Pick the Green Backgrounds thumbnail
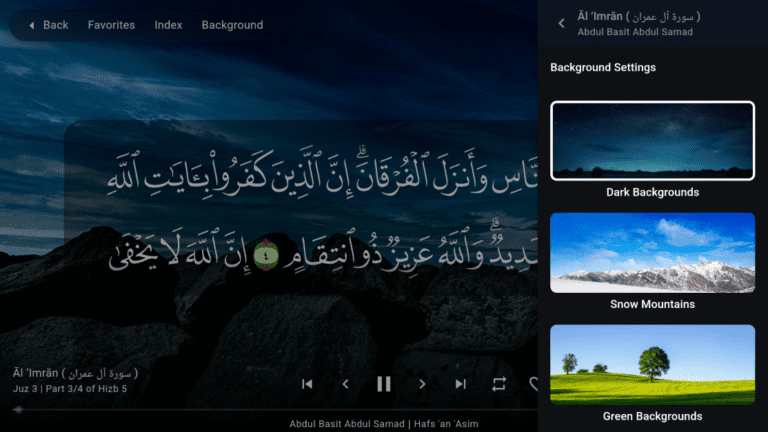 652,364
